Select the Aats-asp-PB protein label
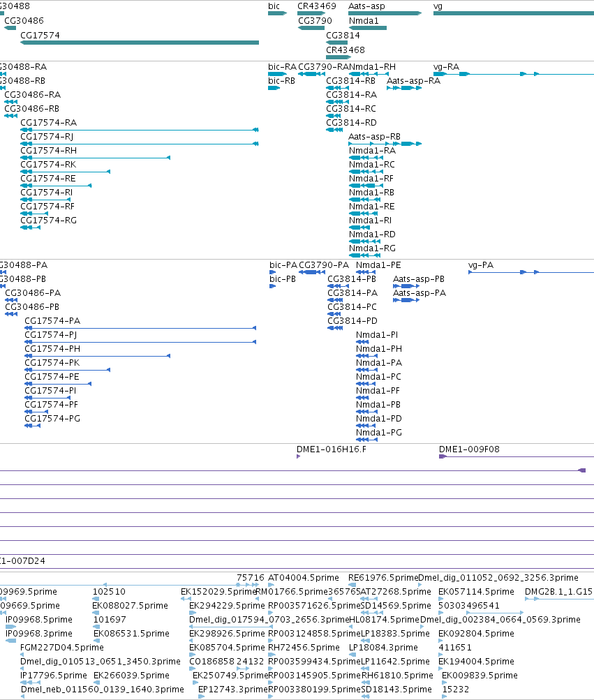The height and width of the screenshot is (700, 594). pyautogui.click(x=419, y=279)
